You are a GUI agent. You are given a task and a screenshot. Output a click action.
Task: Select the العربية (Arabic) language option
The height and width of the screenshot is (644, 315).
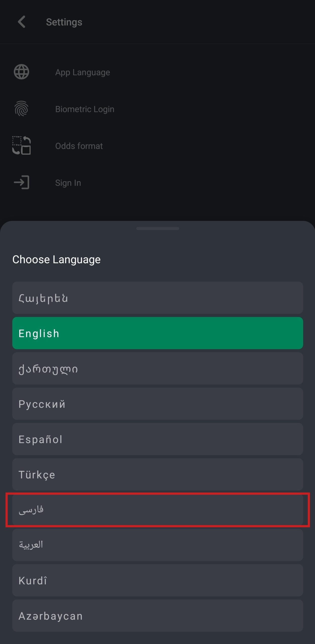(x=157, y=545)
